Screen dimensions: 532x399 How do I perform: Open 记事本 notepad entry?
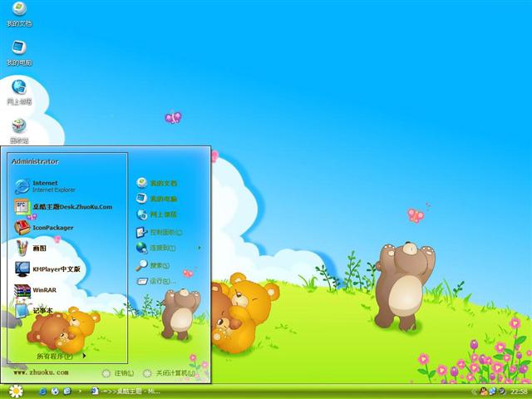(33, 310)
